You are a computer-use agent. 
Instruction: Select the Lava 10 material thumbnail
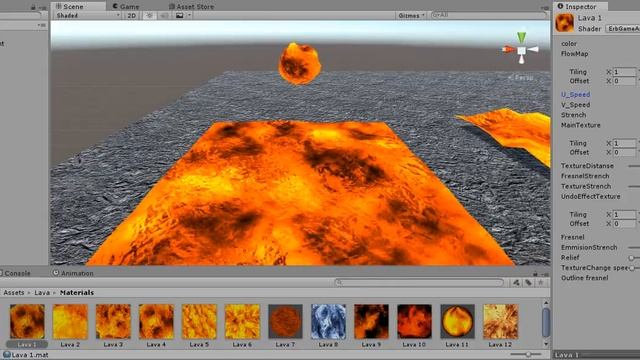[414, 322]
